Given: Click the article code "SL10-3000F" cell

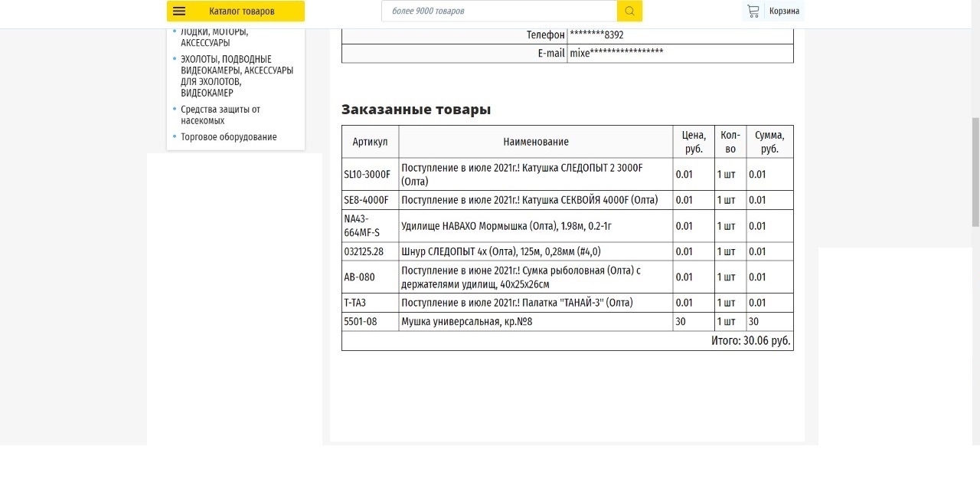Looking at the screenshot, I should 367,175.
